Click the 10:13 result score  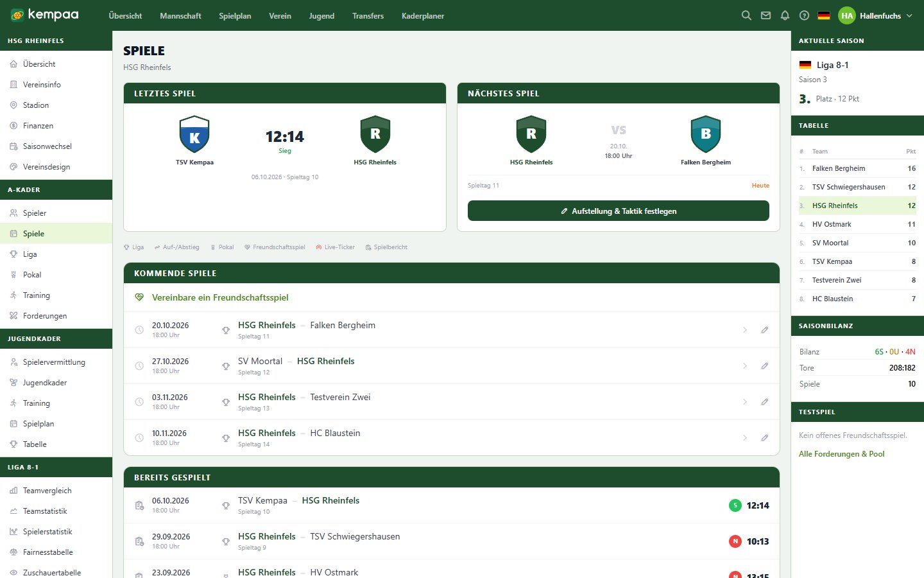[x=758, y=541]
